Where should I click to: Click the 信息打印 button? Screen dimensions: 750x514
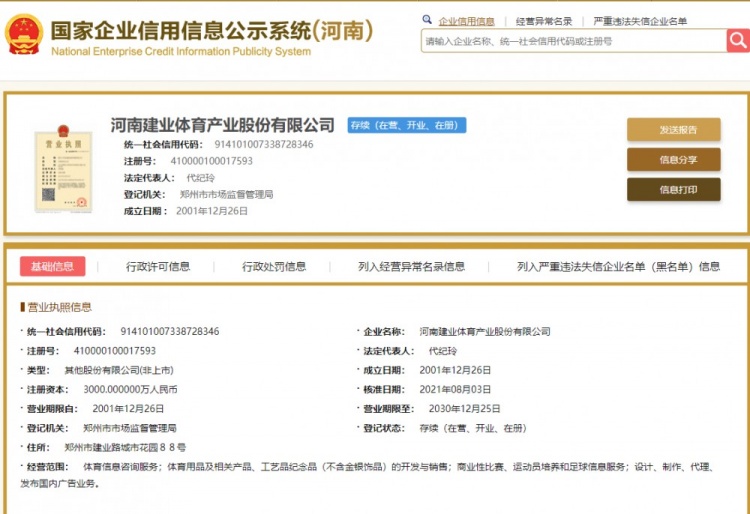pyautogui.click(x=673, y=190)
